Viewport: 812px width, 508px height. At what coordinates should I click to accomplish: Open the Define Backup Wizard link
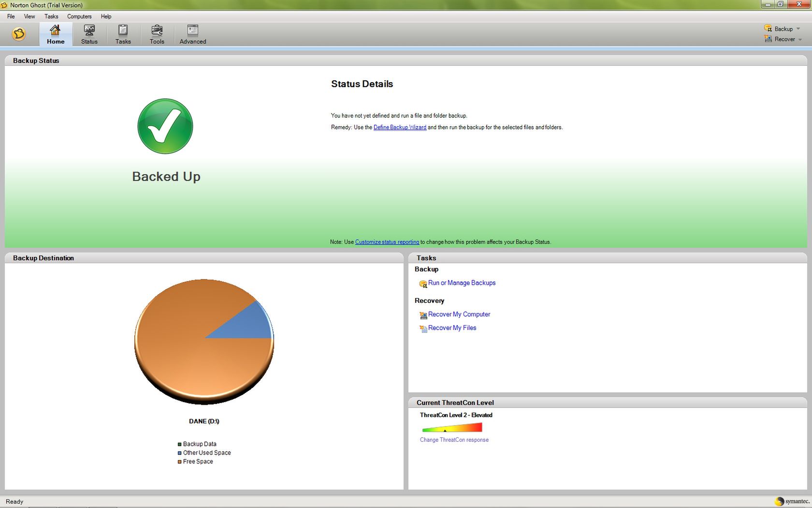(400, 127)
